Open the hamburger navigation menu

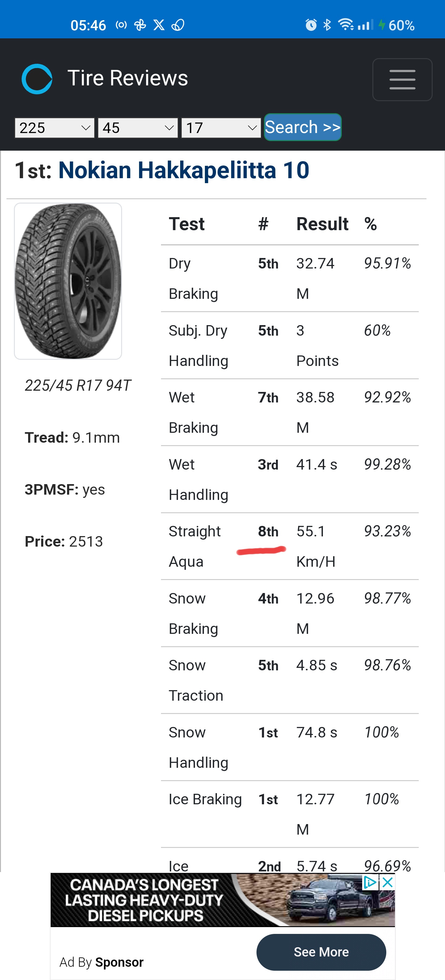[402, 80]
